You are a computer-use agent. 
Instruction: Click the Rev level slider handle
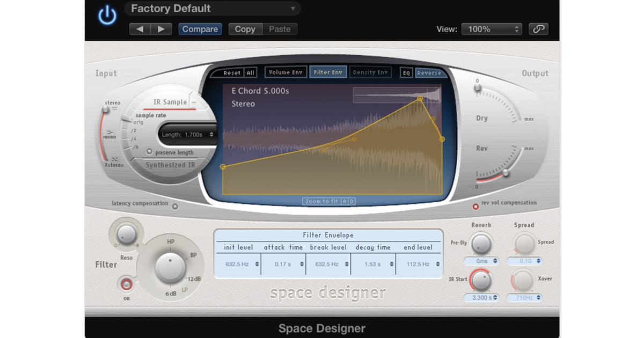pyautogui.click(x=506, y=173)
